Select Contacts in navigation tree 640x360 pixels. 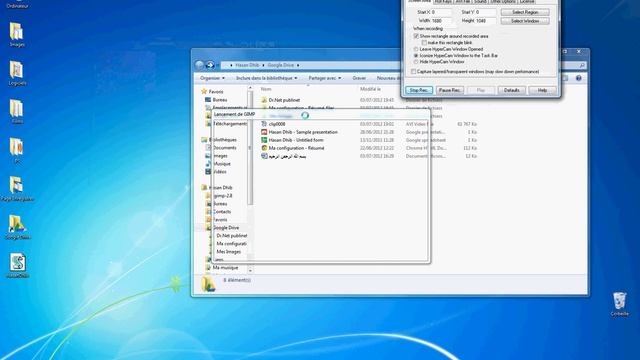(222, 212)
